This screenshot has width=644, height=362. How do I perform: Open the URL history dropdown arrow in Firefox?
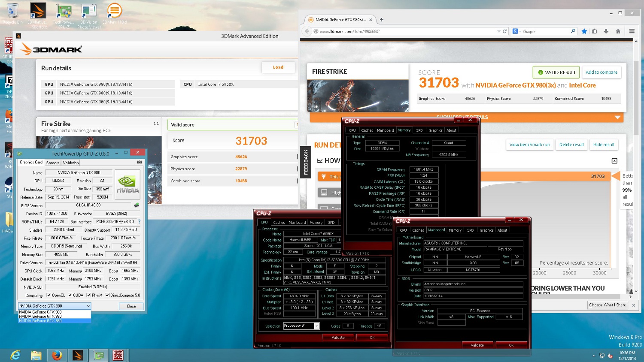(x=498, y=31)
